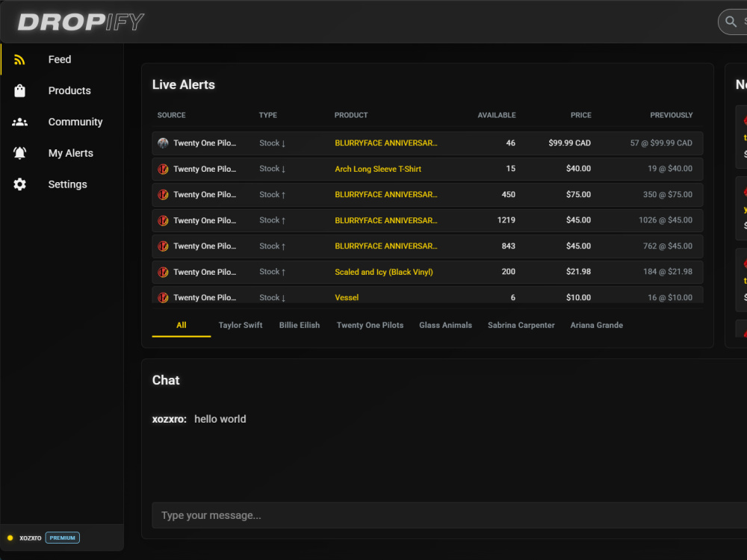Open the Vessel product link
747x560 pixels.
click(x=347, y=298)
